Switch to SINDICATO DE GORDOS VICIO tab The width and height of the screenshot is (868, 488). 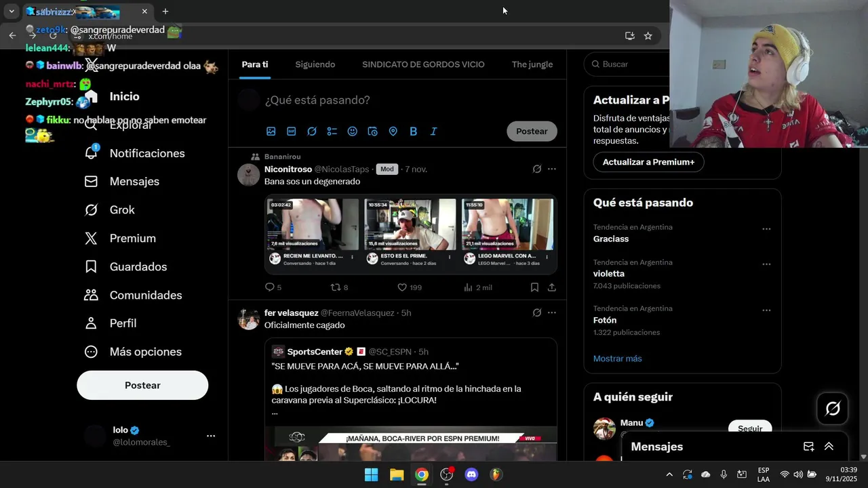click(x=423, y=64)
